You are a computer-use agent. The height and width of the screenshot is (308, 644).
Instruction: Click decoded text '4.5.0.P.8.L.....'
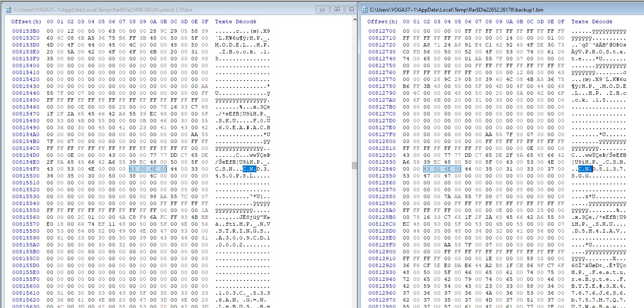[x=243, y=176]
